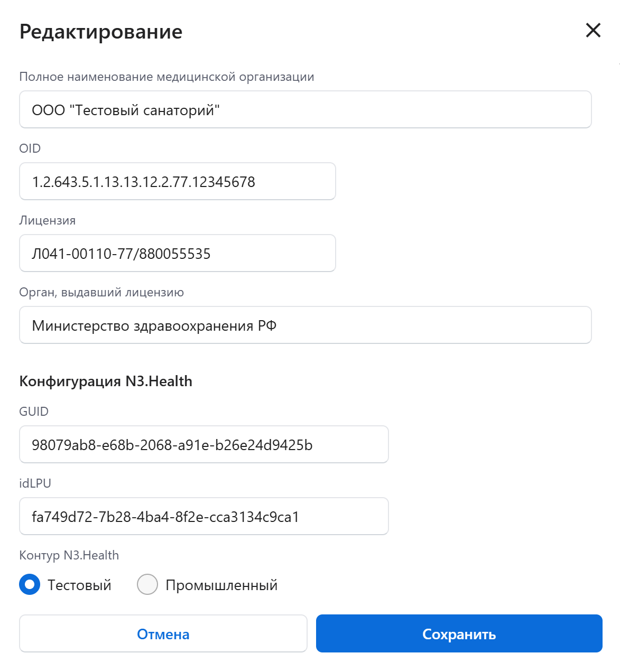Click the Сохранить button
The image size is (620, 672).
pos(459,633)
